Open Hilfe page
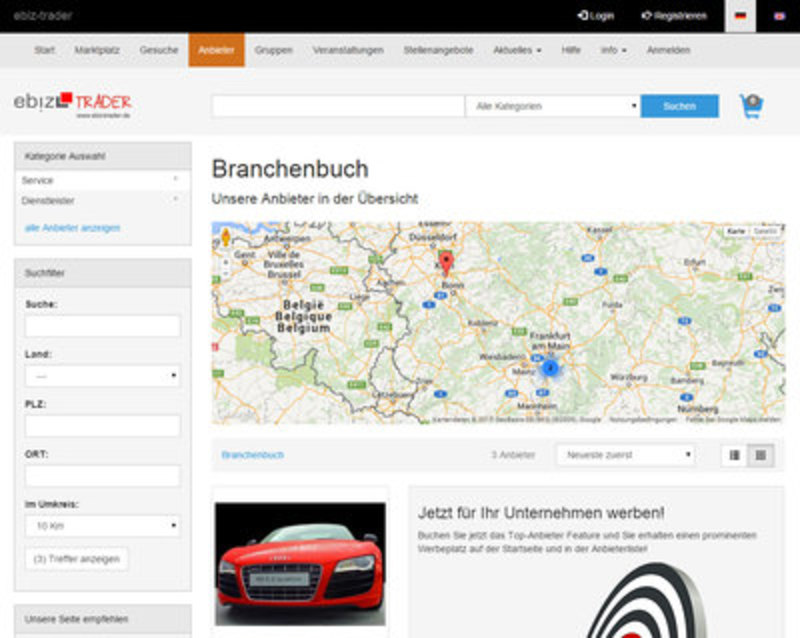Viewport: 800px width, 638px height. coord(571,50)
